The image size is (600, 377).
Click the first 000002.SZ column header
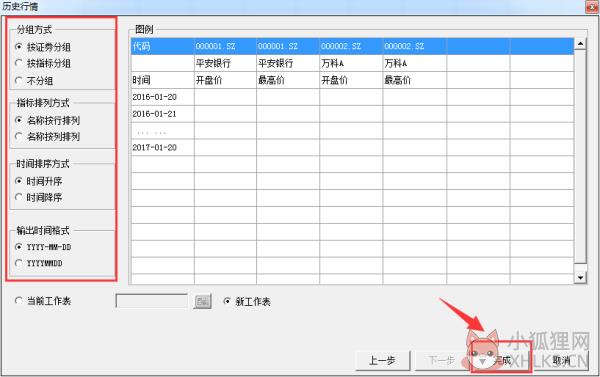pyautogui.click(x=351, y=46)
